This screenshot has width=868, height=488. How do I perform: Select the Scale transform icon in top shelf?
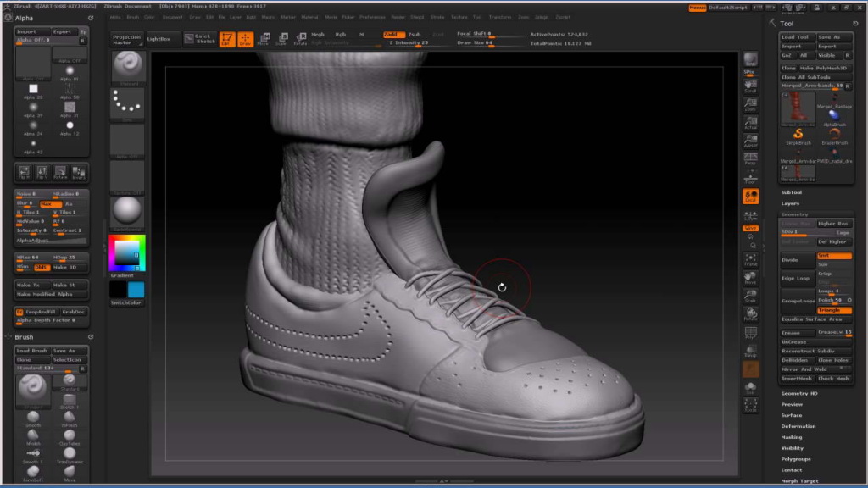coord(281,39)
